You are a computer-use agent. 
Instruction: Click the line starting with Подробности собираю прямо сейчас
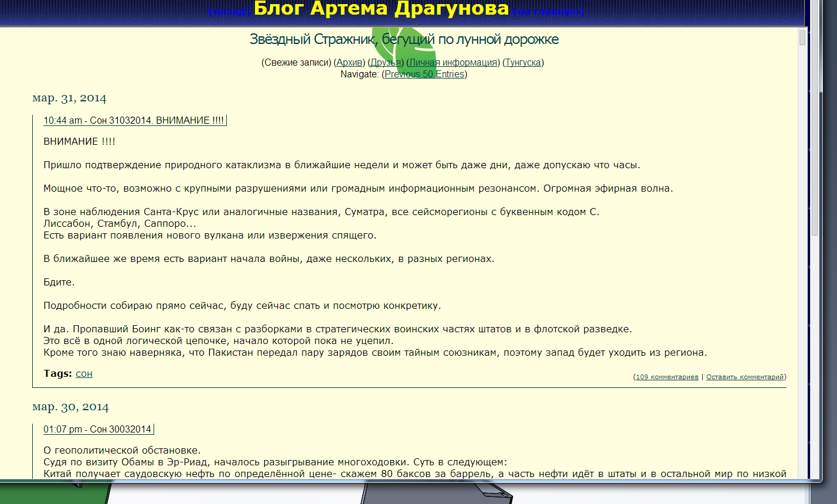pos(242,305)
